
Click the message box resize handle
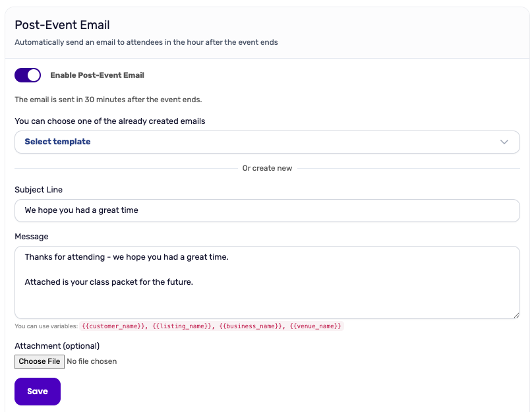516,315
